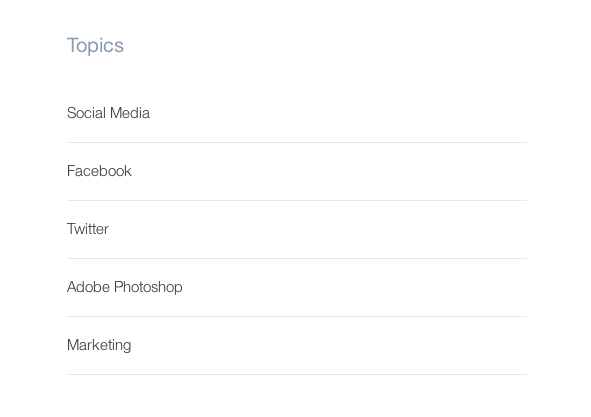Screen dimensions: 591x417
Task: Click the word "Adobe" in the list
Action: (88, 287)
